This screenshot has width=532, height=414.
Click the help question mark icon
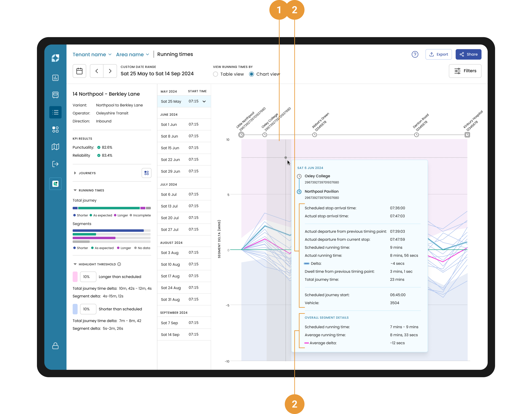(x=415, y=54)
